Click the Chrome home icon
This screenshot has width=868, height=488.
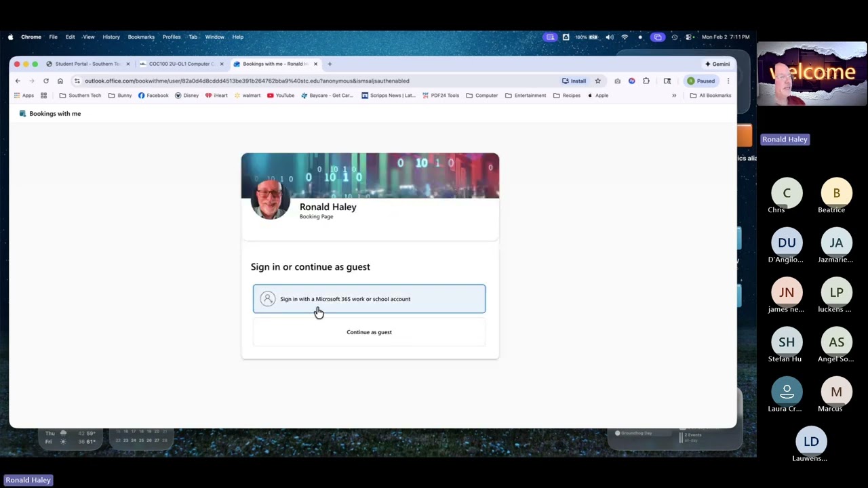point(60,81)
